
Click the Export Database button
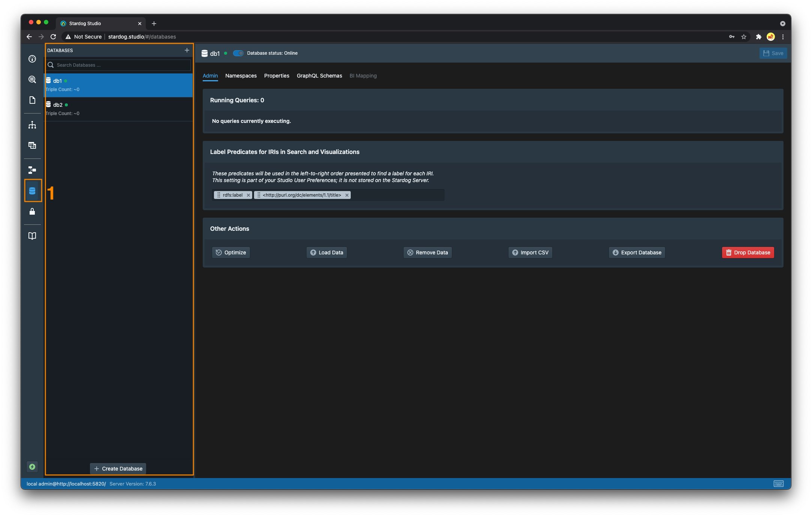[637, 253]
